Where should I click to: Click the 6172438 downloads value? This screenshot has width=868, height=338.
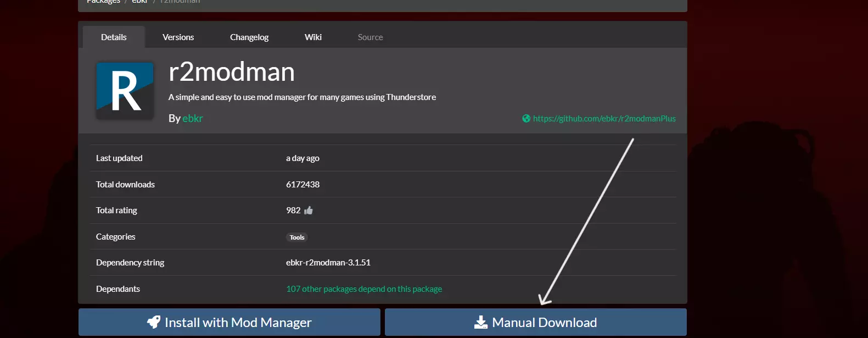tap(303, 185)
